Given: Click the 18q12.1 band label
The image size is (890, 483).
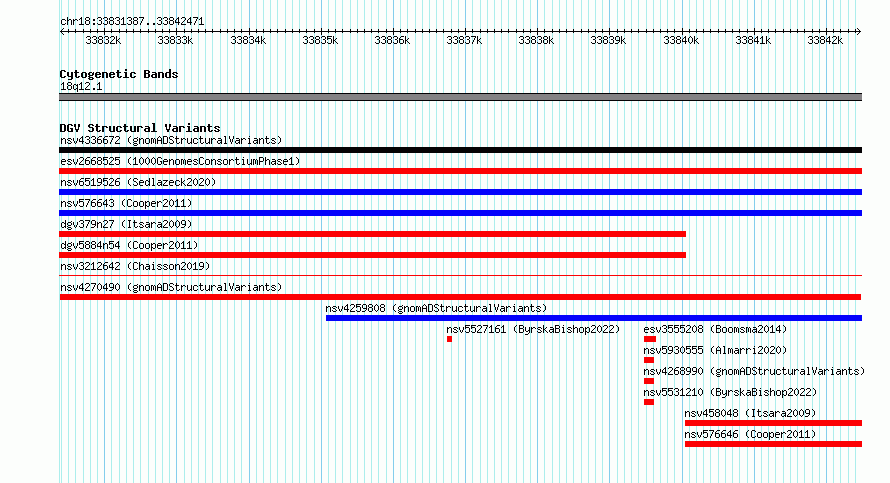Looking at the screenshot, I should pos(81,86).
